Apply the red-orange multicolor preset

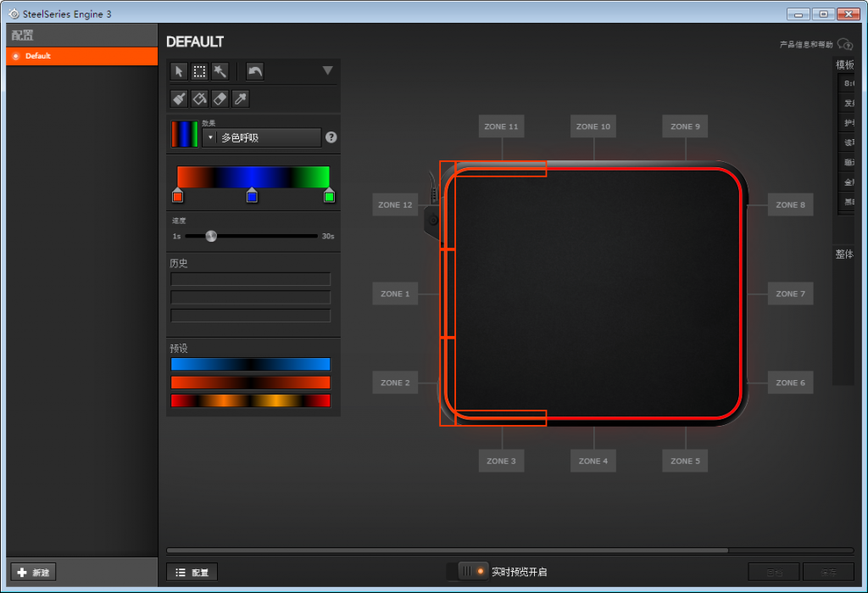click(x=250, y=400)
